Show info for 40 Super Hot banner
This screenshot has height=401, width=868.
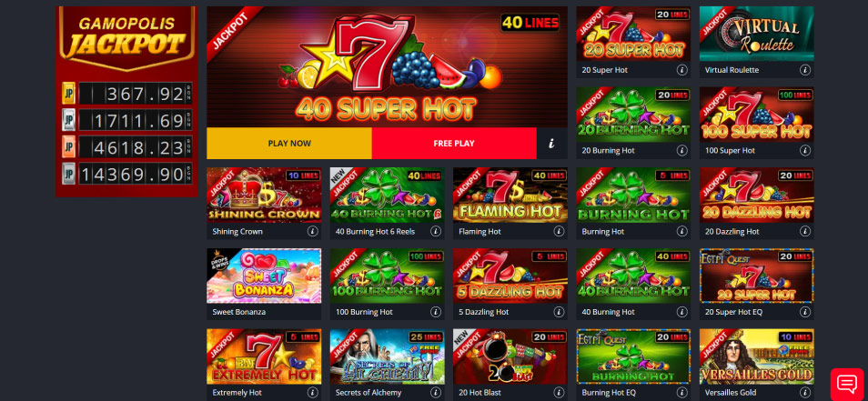click(552, 144)
